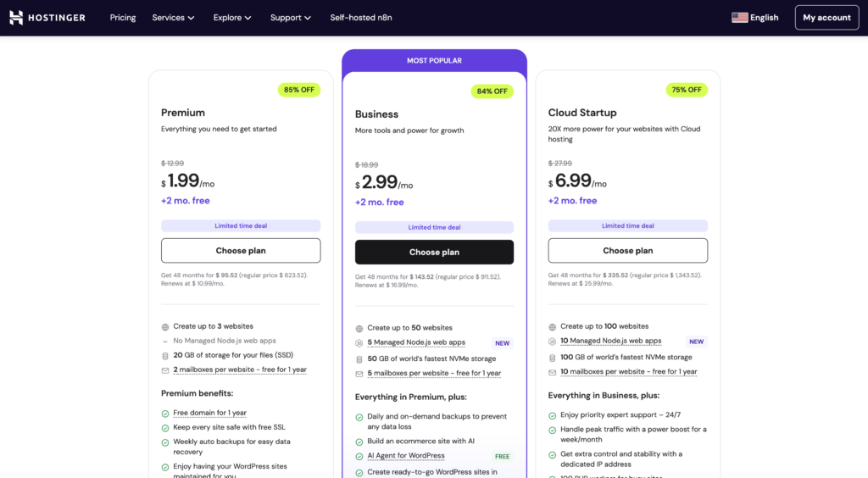Viewport: 868px width, 478px height.
Task: Click Node.js icon beside 5 Managed Node.js apps
Action: point(359,343)
